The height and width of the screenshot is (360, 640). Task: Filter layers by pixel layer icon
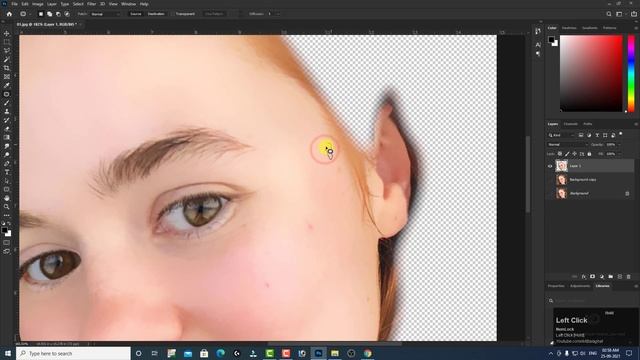coord(581,135)
